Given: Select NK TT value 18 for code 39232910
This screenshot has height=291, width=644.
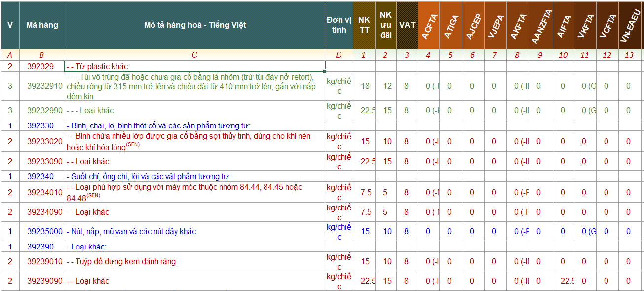Looking at the screenshot, I should pos(365,86).
